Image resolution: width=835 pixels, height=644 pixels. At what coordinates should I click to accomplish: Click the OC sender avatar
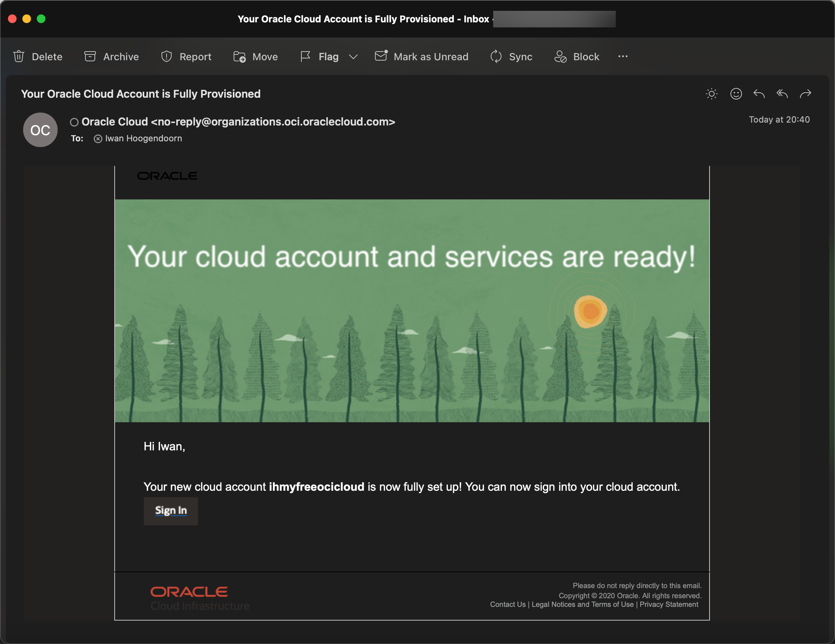tap(40, 130)
